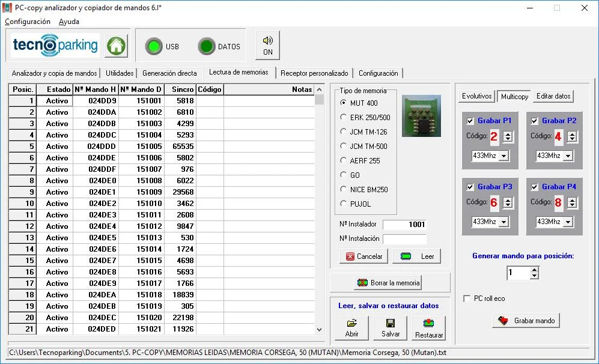Click the P4 Código spinner arrows
The height and width of the screenshot is (364, 599).
[572, 202]
